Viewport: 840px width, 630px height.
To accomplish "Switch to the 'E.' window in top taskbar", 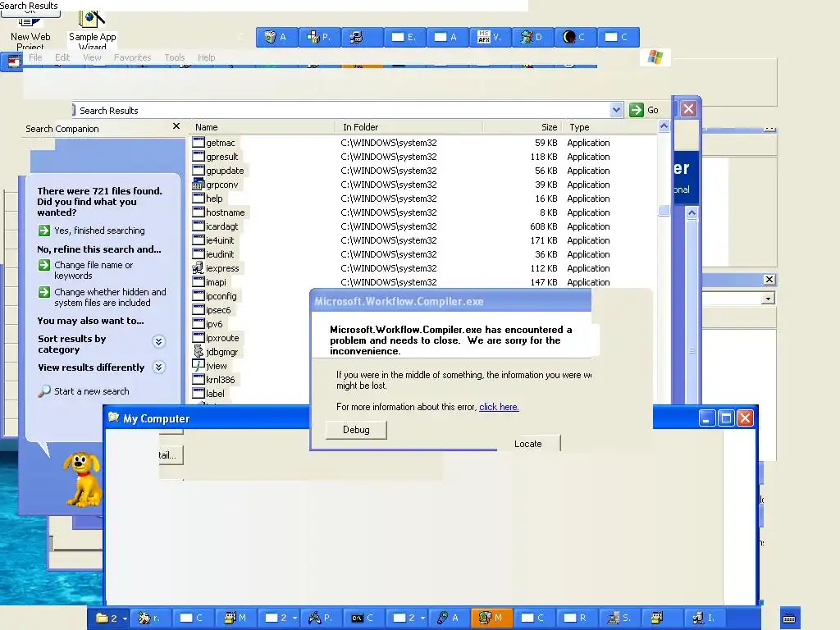I will click(x=404, y=37).
